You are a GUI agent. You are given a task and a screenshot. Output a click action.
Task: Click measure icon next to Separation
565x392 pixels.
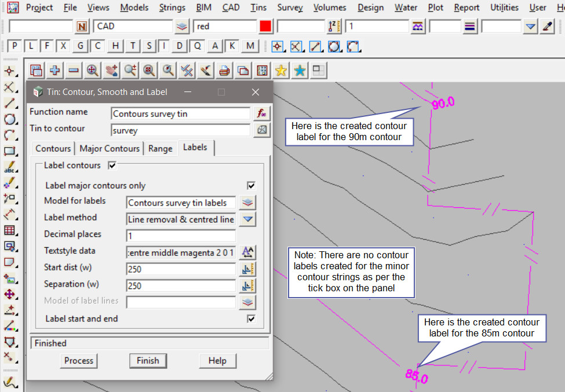pos(247,285)
